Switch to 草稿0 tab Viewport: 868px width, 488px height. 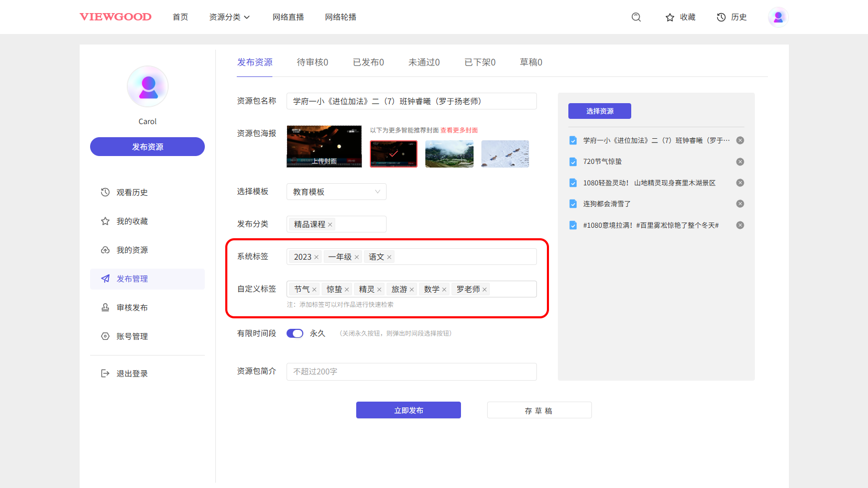pos(531,62)
